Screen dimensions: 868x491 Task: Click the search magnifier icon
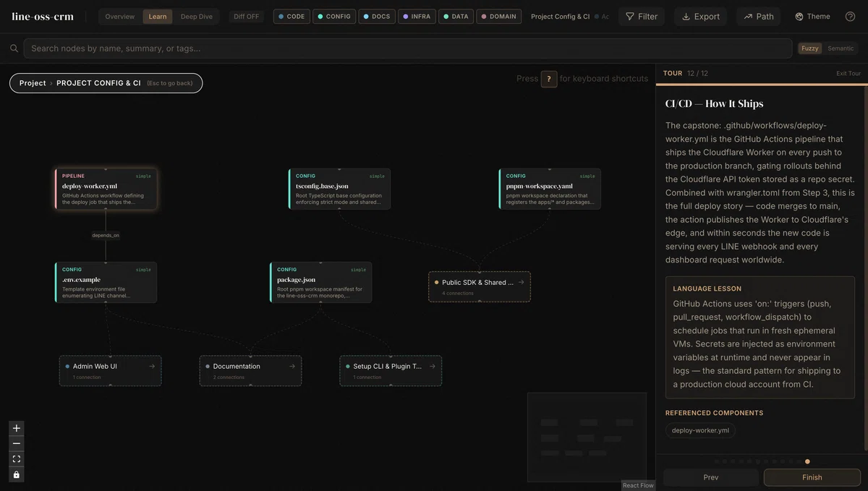pos(14,48)
